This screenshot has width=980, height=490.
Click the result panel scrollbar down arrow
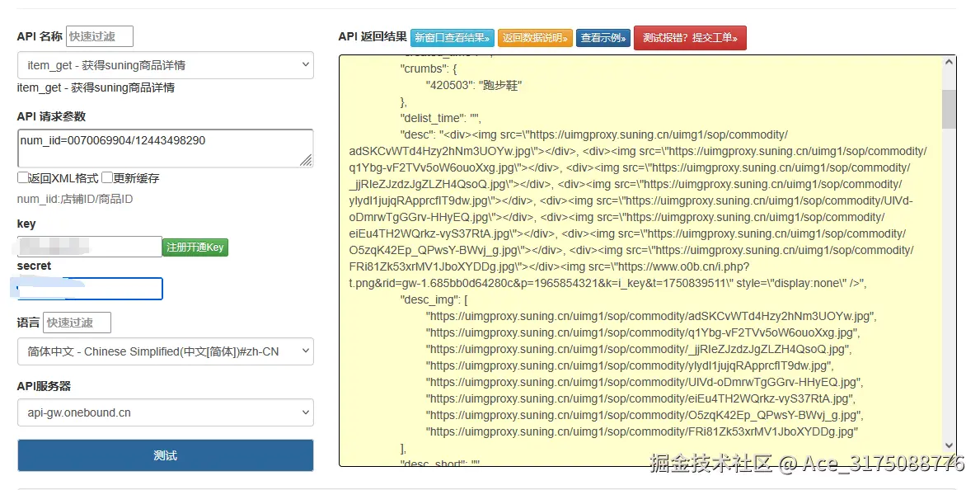coord(949,444)
